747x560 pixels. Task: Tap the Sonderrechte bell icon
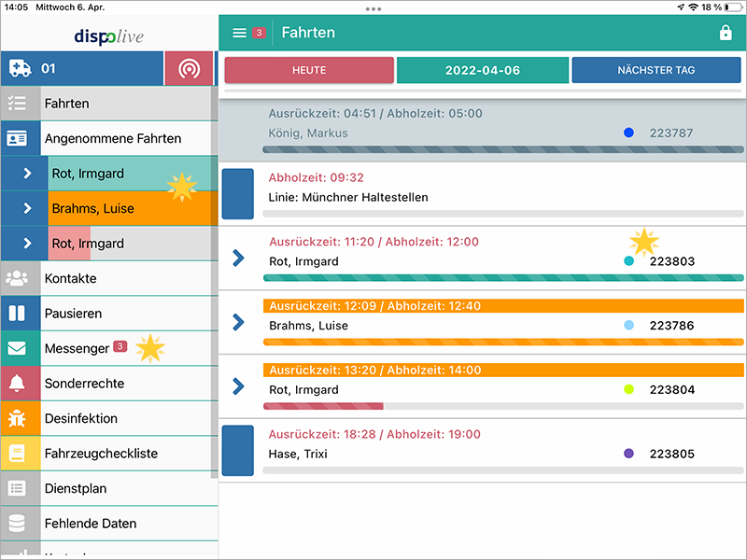point(18,384)
